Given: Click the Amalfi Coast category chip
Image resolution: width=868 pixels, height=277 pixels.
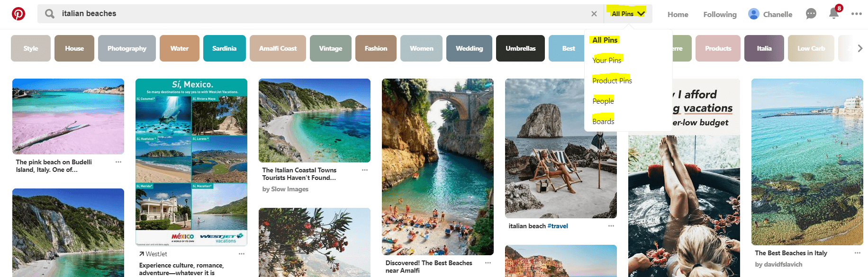Looking at the screenshot, I should point(278,48).
